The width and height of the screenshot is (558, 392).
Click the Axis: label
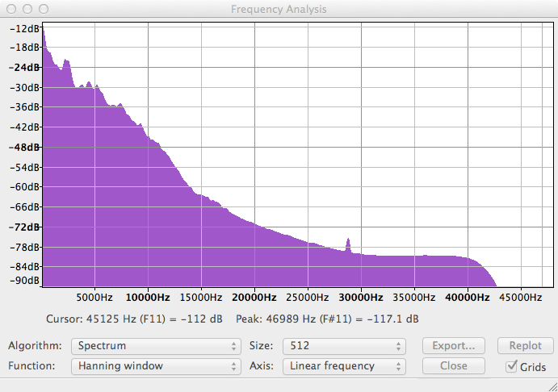[x=262, y=366]
